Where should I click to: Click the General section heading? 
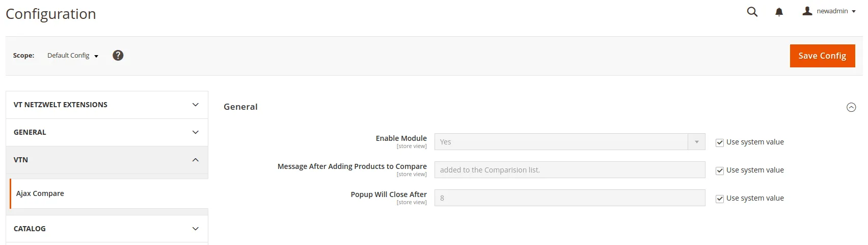point(240,107)
